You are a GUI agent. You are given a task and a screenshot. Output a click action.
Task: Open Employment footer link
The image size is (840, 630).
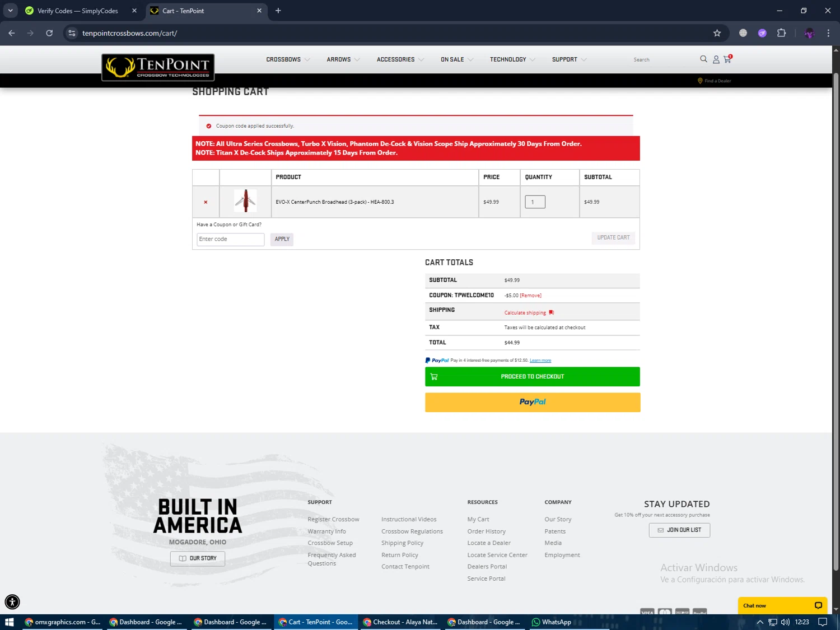coord(562,555)
